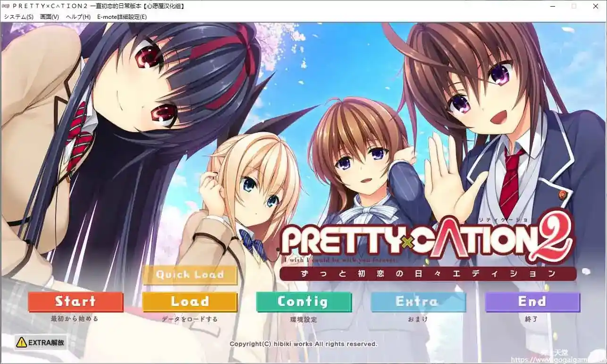Screen dimensions: 607x364
Task: Activate the Quick Load button
Action: (190, 275)
